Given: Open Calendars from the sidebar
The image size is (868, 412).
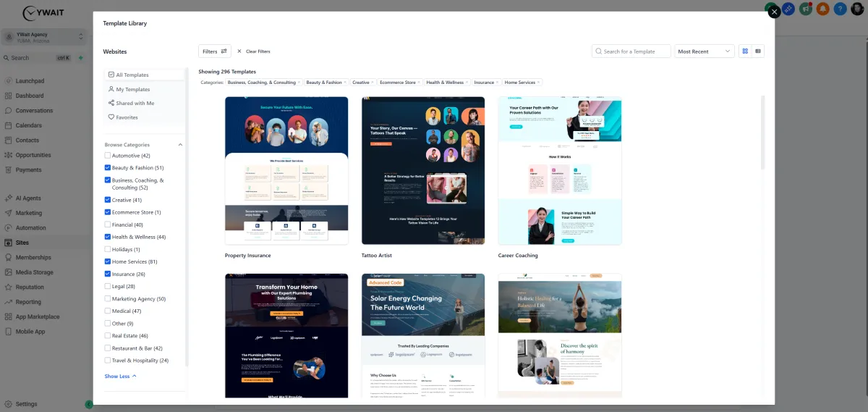Looking at the screenshot, I should point(29,125).
